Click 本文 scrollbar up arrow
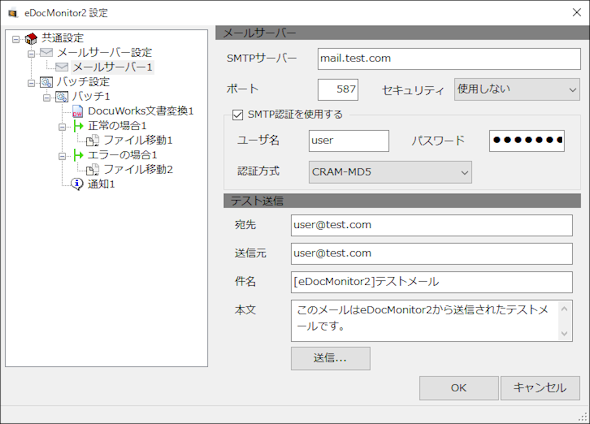The height and width of the screenshot is (424, 590). click(x=564, y=309)
